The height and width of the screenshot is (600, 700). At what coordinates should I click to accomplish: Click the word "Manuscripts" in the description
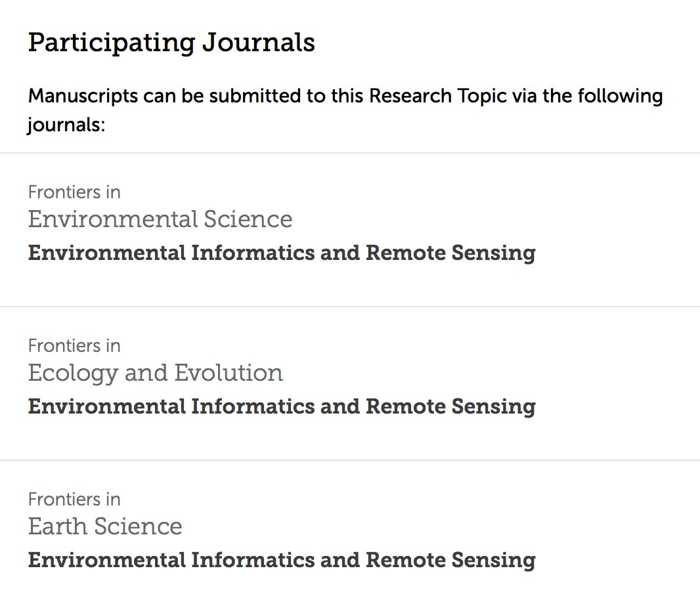[83, 96]
